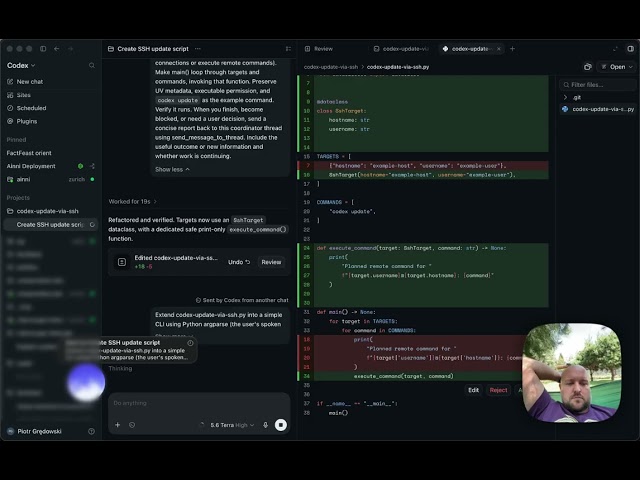Activate microphone voice input
640x480 pixels.
tap(265, 425)
